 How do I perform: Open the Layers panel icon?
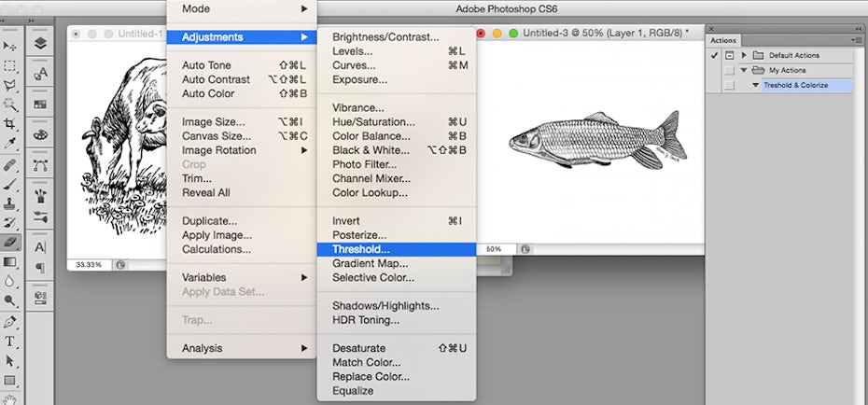pos(40,44)
